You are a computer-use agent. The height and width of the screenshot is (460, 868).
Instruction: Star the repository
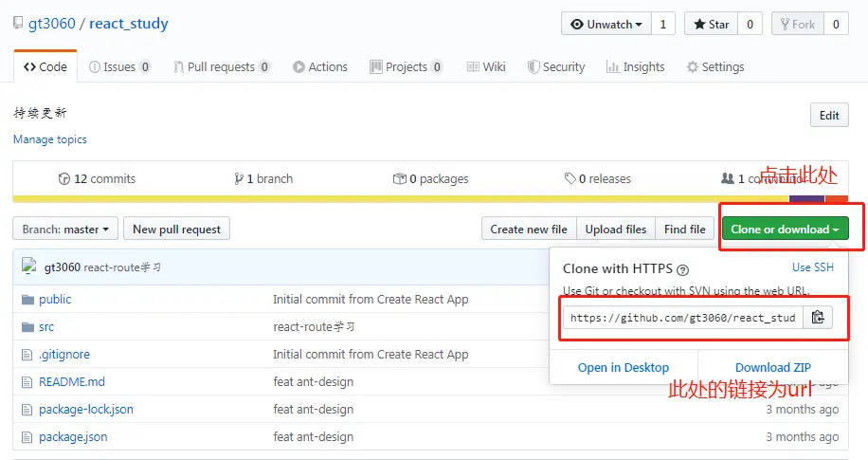(711, 24)
